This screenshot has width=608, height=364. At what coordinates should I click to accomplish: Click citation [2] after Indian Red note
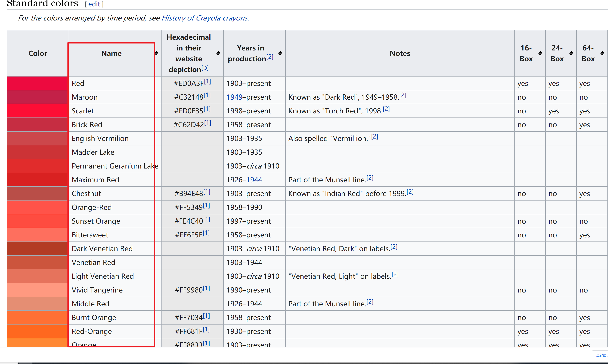point(410,192)
